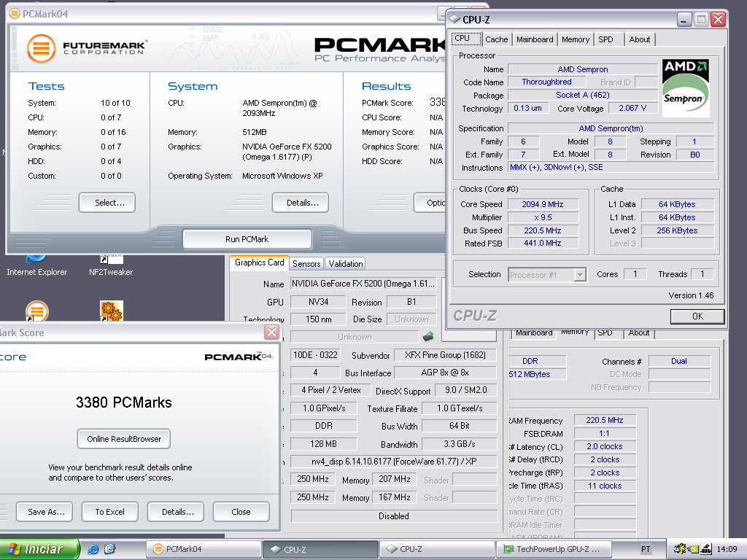Export score with To Excel button
This screenshot has width=747, height=560.
pos(110,512)
